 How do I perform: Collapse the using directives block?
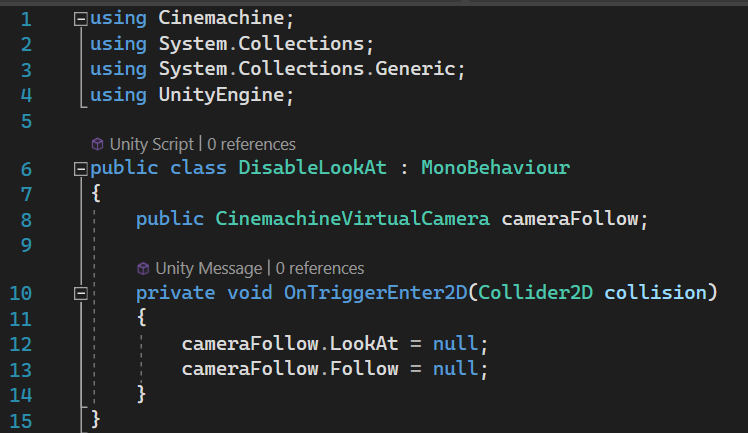click(x=81, y=19)
